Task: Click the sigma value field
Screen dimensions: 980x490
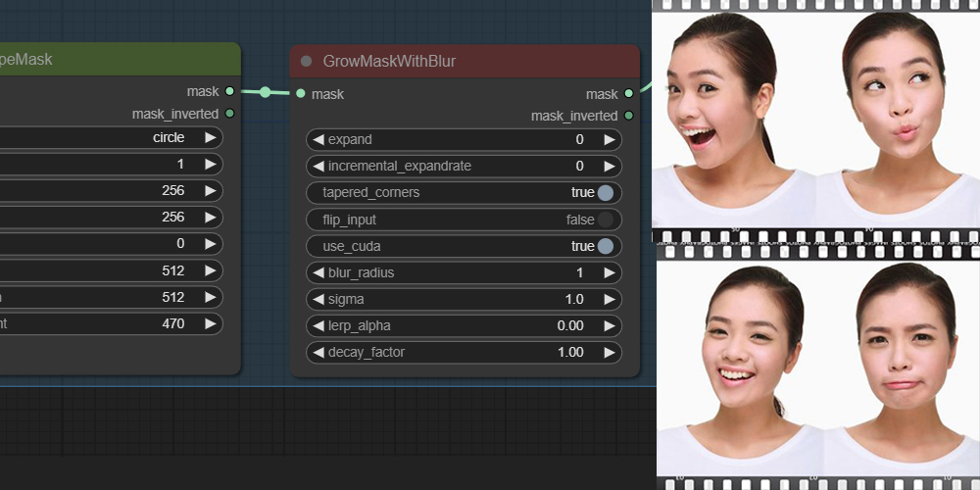Action: tap(464, 299)
